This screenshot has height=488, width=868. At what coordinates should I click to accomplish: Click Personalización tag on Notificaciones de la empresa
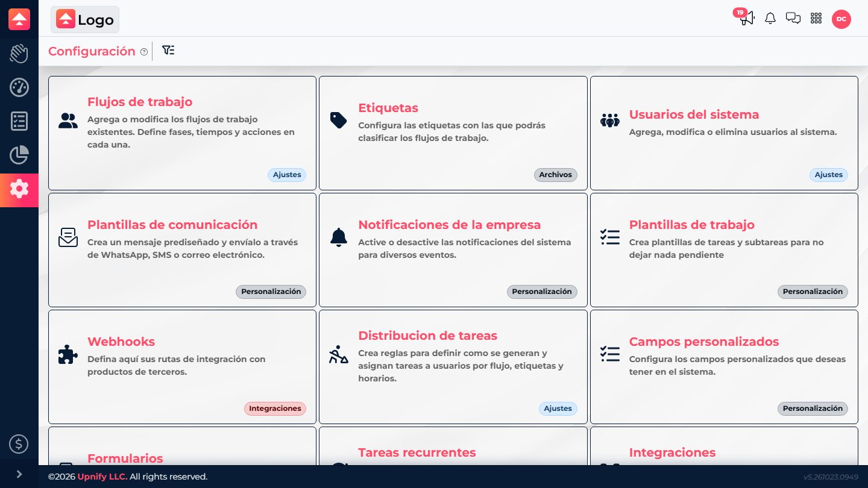coord(542,292)
